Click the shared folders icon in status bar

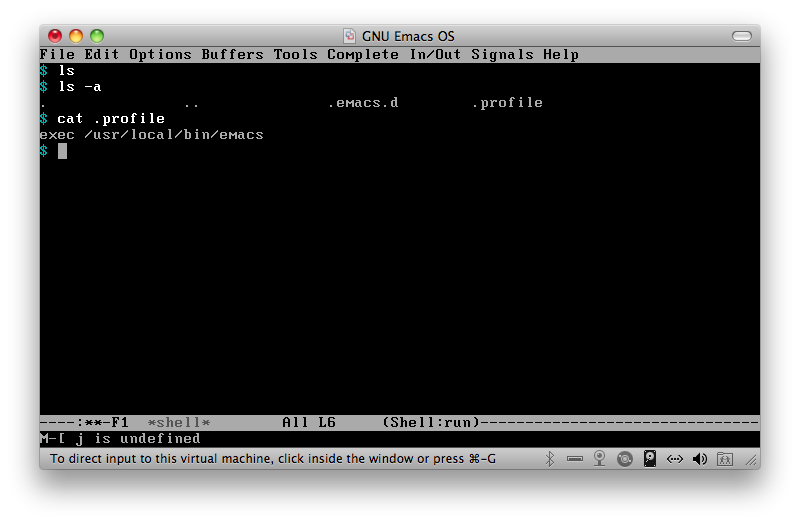(724, 459)
